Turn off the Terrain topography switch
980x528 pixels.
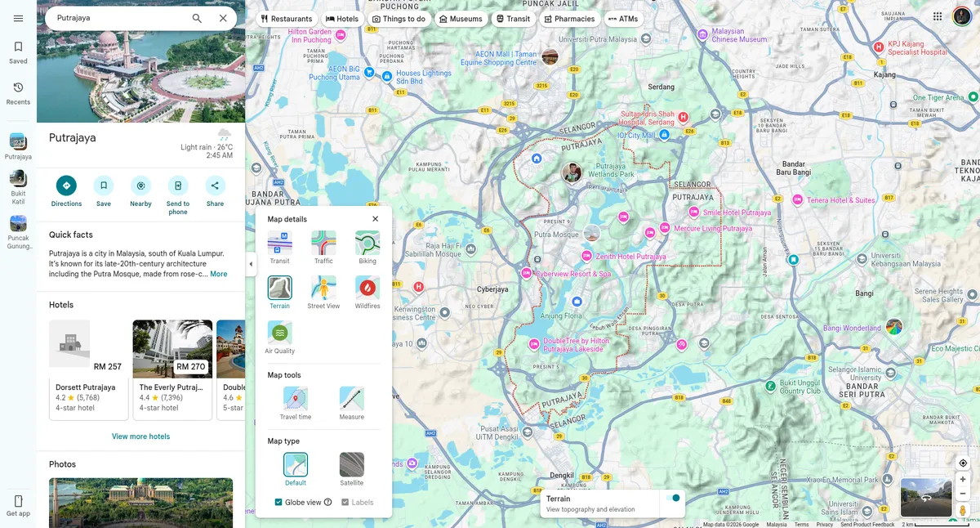point(673,498)
